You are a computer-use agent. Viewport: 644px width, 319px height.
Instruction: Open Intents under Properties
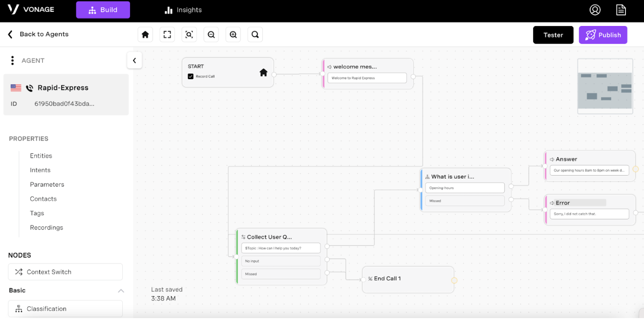[x=40, y=170]
